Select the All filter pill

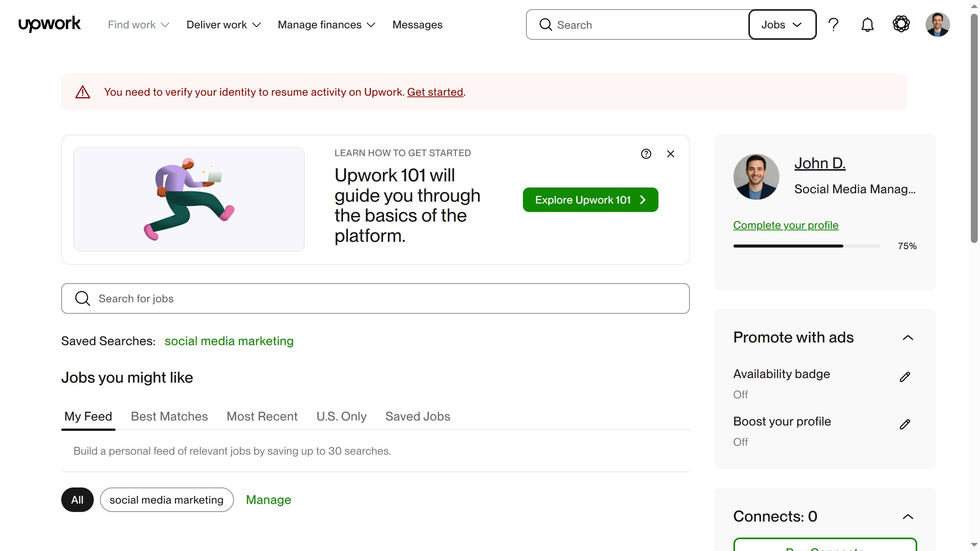click(77, 500)
